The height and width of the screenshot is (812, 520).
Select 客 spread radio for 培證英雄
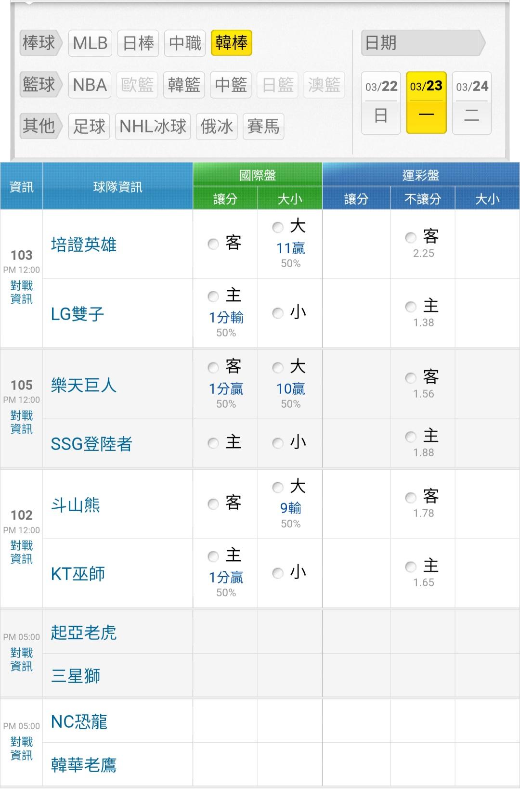(213, 244)
